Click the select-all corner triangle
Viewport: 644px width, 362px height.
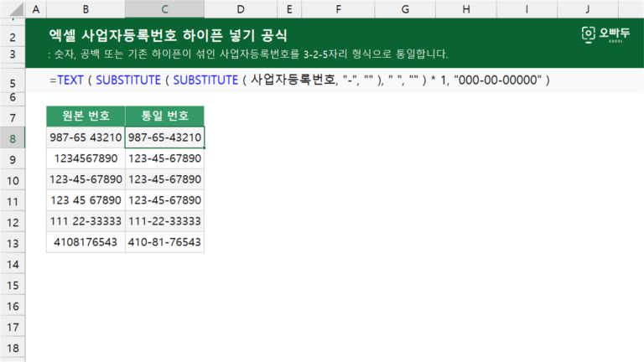tap(16, 9)
